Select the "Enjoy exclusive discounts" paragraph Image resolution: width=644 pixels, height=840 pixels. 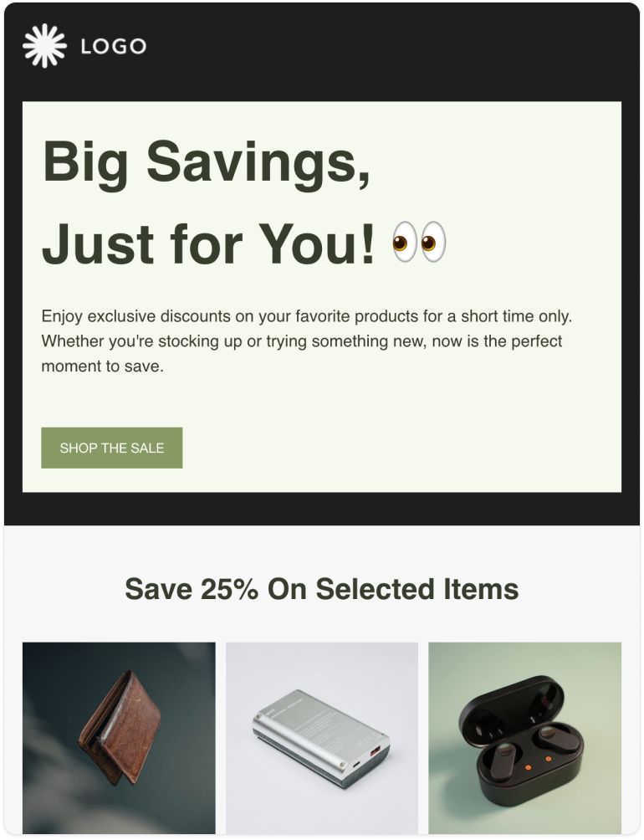tap(307, 341)
